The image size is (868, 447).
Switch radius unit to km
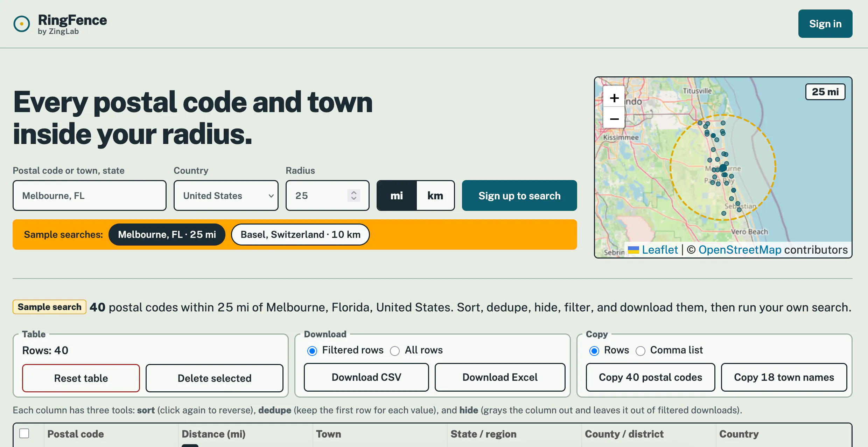pyautogui.click(x=435, y=195)
